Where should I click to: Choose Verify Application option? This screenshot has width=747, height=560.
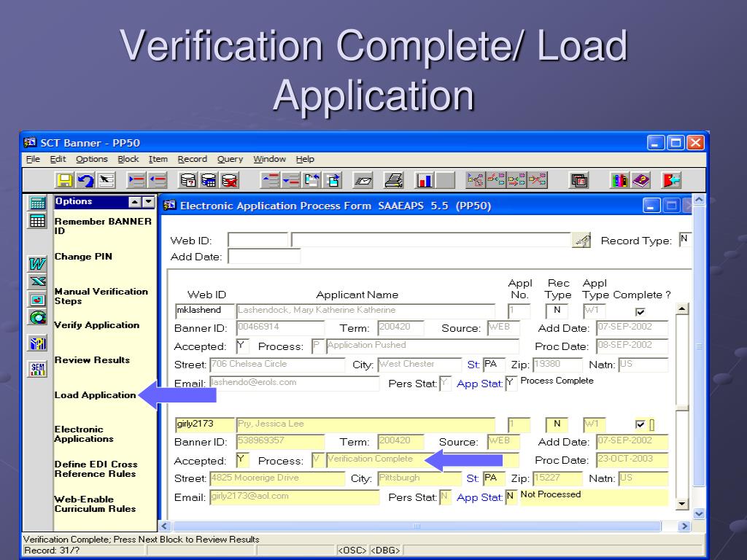click(97, 324)
